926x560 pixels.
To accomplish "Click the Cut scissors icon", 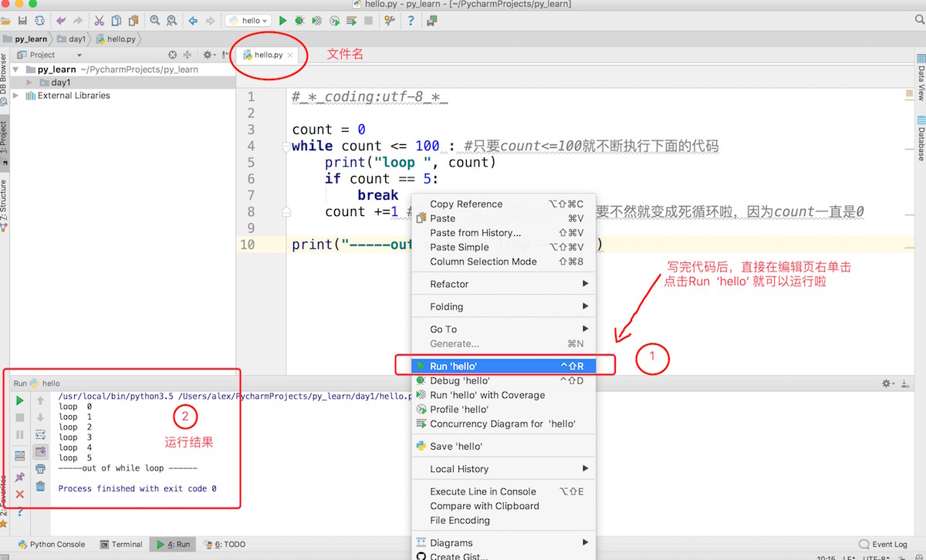I will pyautogui.click(x=100, y=21).
